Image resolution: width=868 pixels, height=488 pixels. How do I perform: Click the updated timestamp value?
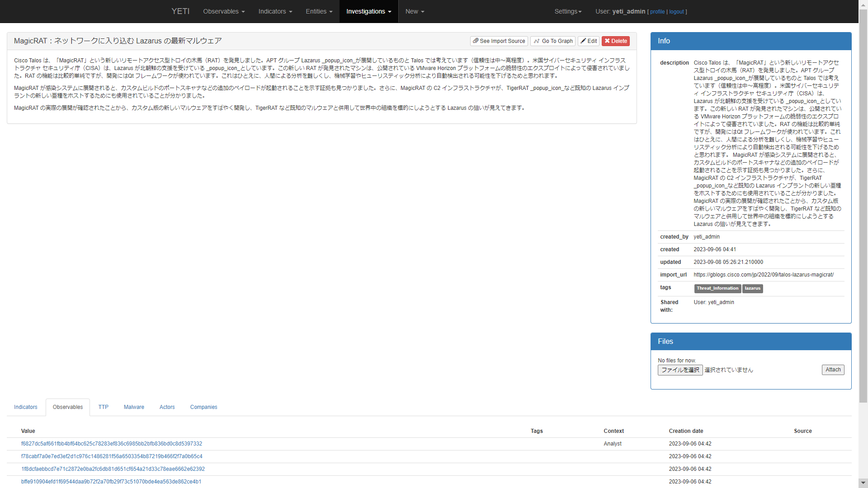(x=728, y=262)
